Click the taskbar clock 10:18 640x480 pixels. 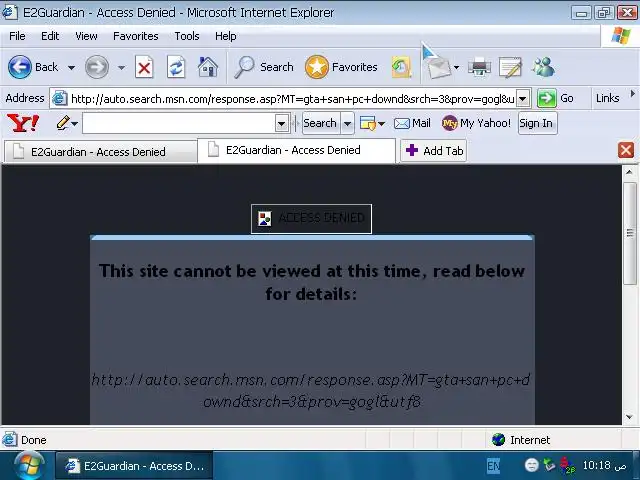pyautogui.click(x=604, y=465)
